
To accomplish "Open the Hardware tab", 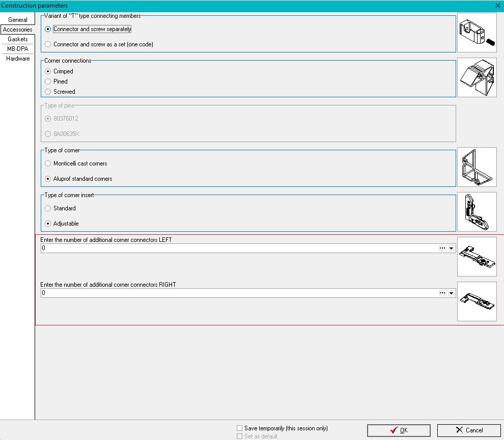I will click(17, 59).
